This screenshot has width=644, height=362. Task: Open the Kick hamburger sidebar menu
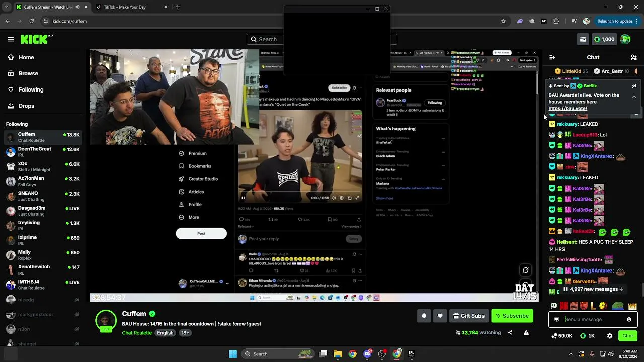coord(11,39)
